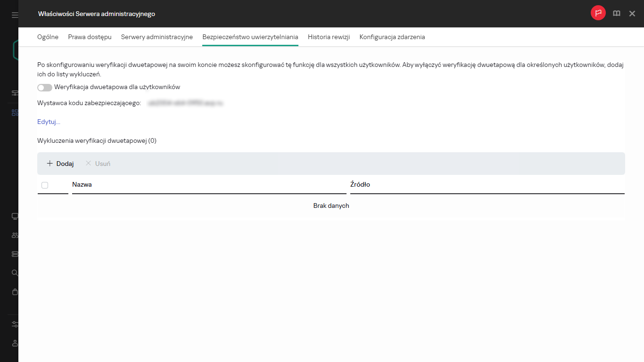Sort the table by Nazwa column
644x362 pixels.
point(82,185)
